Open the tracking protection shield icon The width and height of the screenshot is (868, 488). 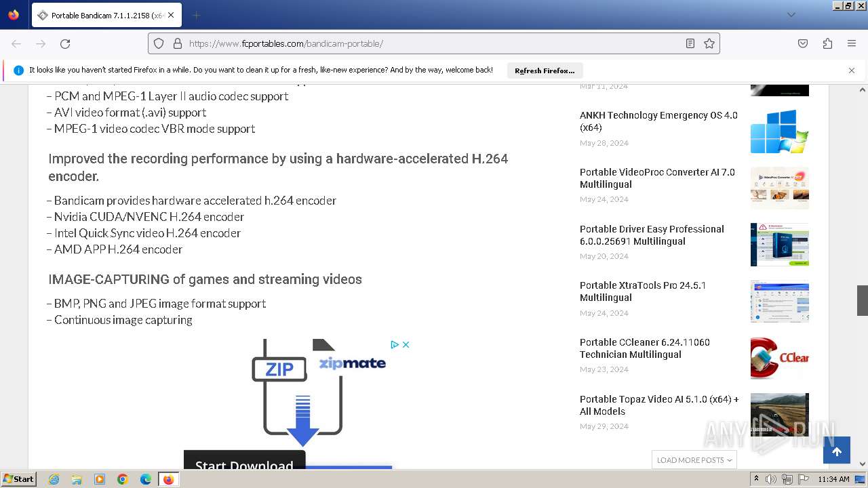click(x=159, y=43)
